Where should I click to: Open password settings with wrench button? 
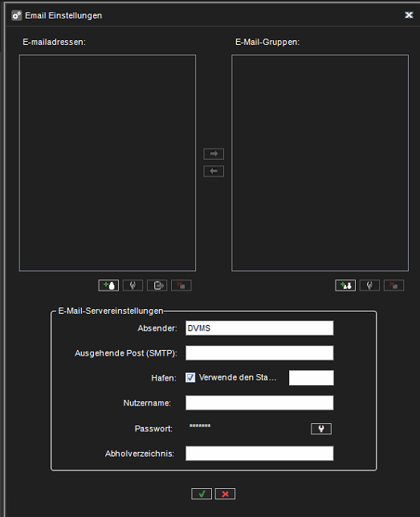[321, 429]
